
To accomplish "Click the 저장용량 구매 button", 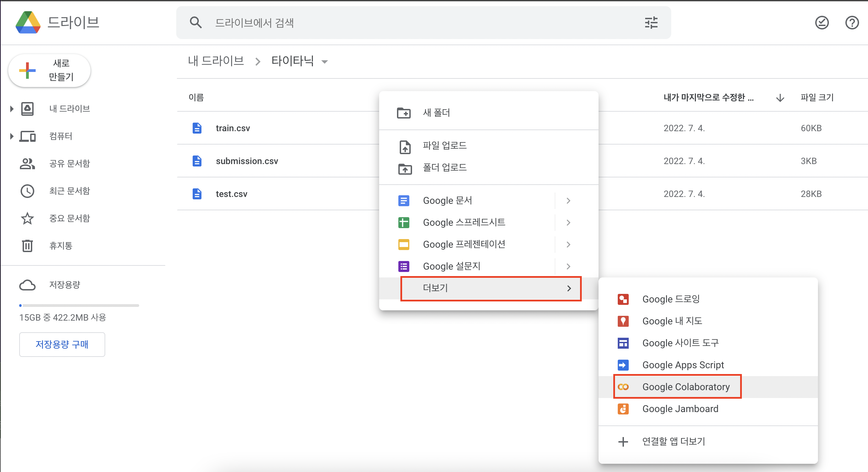I will point(62,344).
